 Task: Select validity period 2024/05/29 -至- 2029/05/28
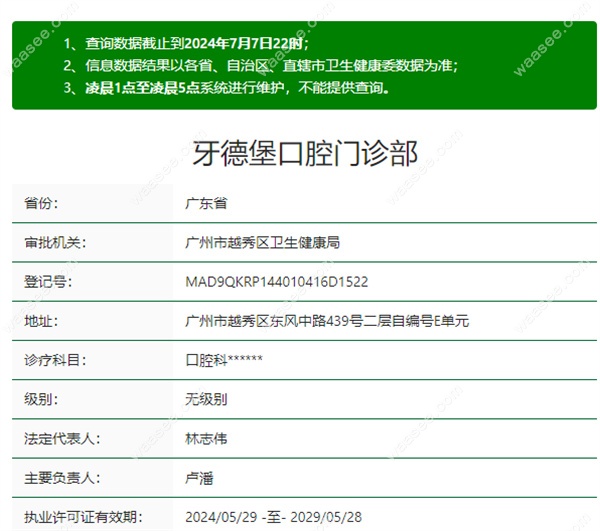pos(274,517)
